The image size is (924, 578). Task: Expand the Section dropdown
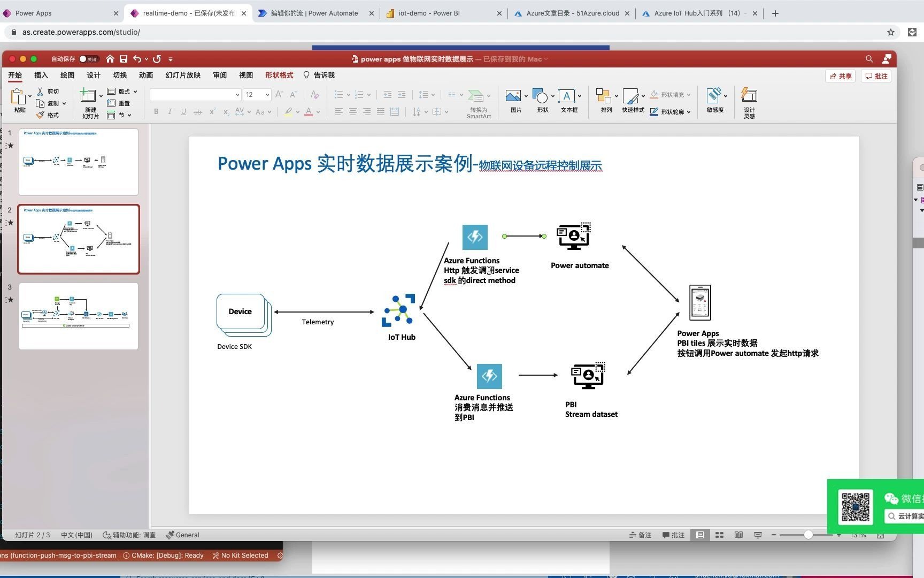[x=129, y=115]
